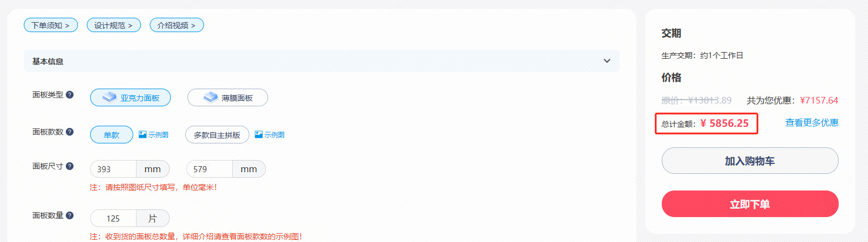This screenshot has height=242, width=868.
Task: Open 介绍视频 info pill
Action: point(177,25)
